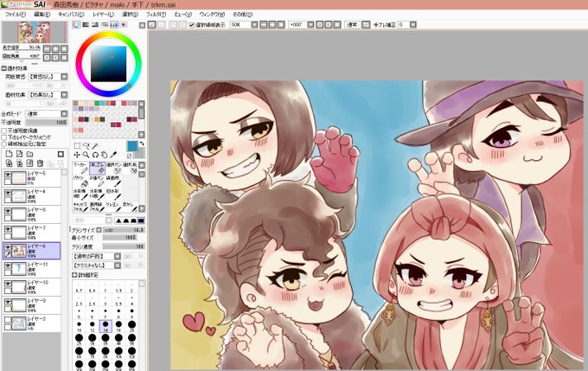Select the hand pan tool

click(x=105, y=155)
